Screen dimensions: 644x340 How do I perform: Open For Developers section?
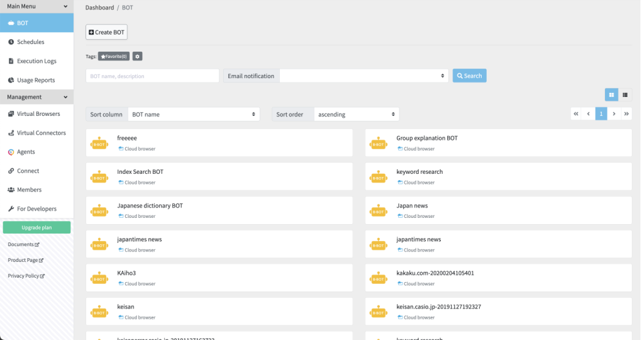36,208
